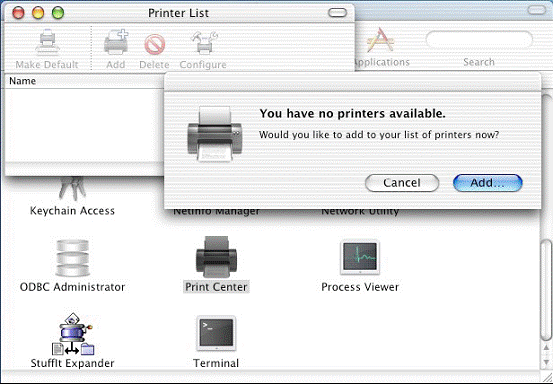The image size is (553, 384).
Task: Click the Add... button in the dialog
Action: 487,183
